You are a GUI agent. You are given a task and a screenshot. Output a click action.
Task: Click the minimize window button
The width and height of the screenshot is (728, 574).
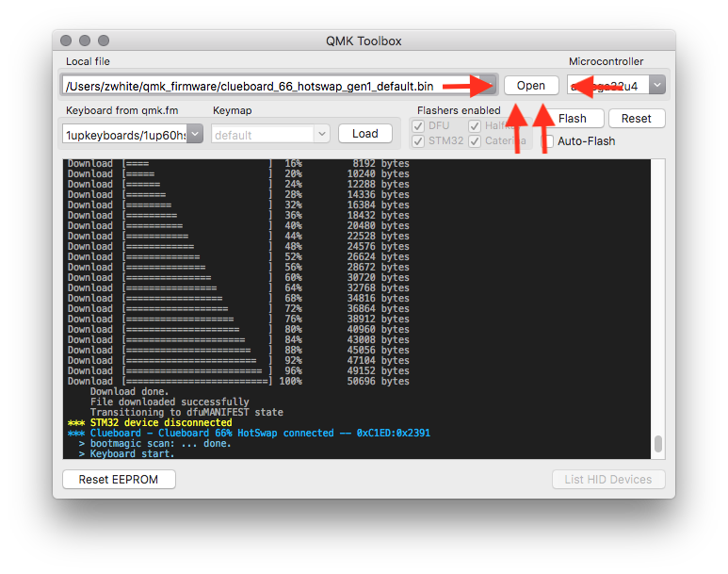coord(85,41)
